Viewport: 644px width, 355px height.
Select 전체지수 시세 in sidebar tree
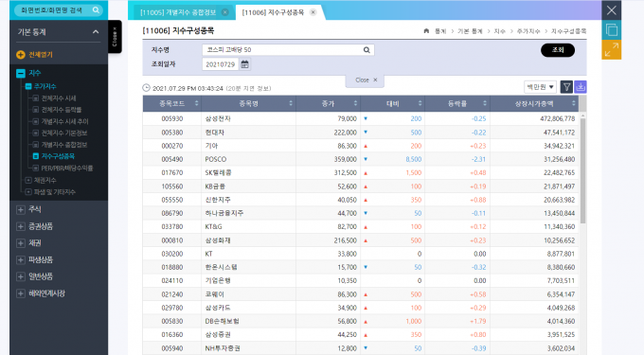(59, 98)
